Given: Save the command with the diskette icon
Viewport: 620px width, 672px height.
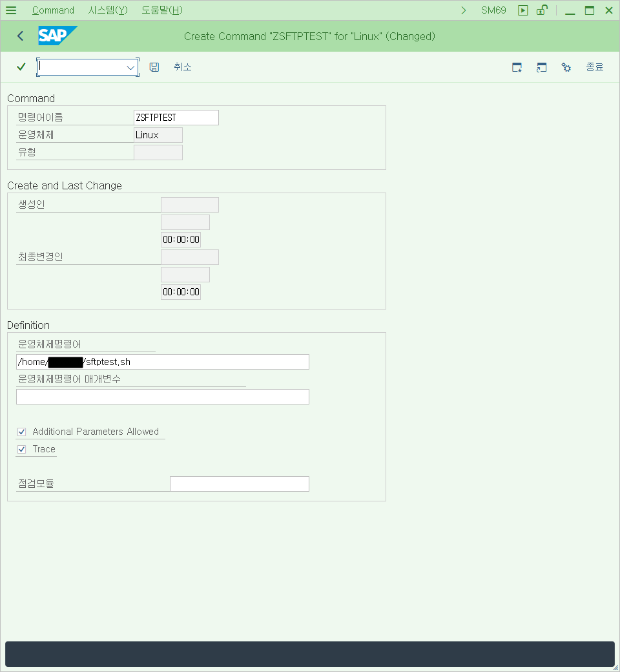Looking at the screenshot, I should 154,67.
